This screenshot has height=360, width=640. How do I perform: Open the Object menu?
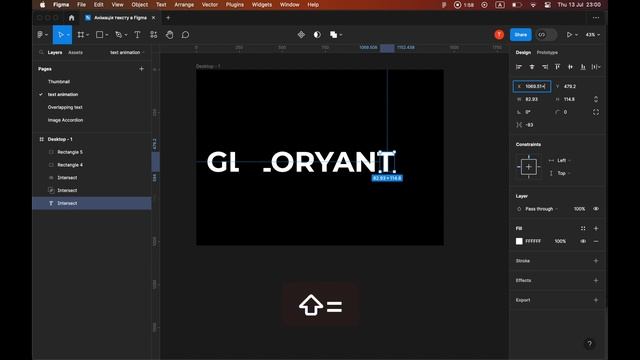[x=140, y=5]
